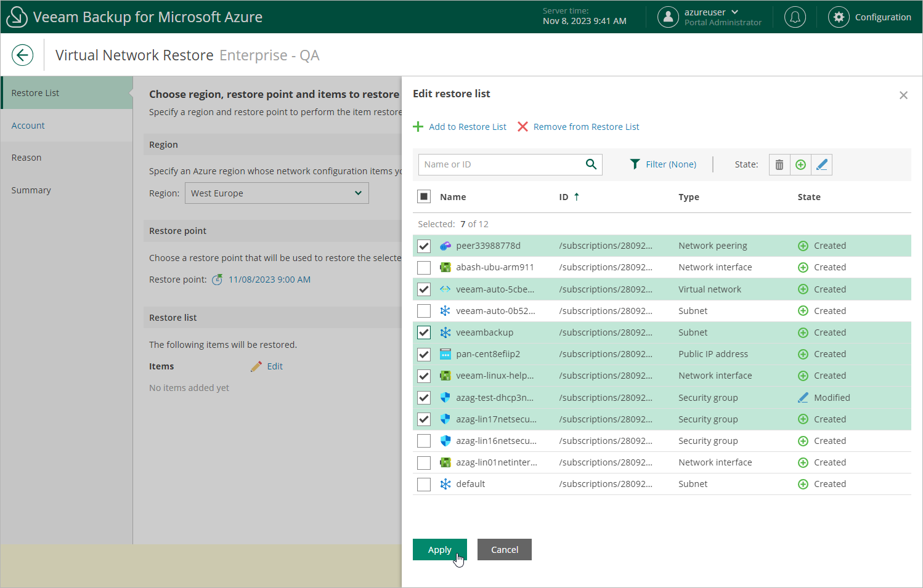The height and width of the screenshot is (588, 923).
Task: Click the red X Remove icon
Action: point(522,126)
